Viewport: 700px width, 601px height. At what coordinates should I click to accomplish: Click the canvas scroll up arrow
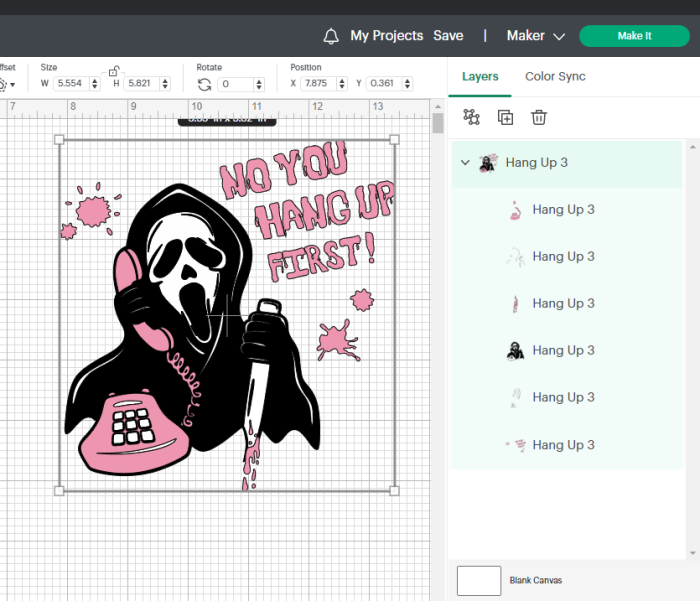[438, 107]
